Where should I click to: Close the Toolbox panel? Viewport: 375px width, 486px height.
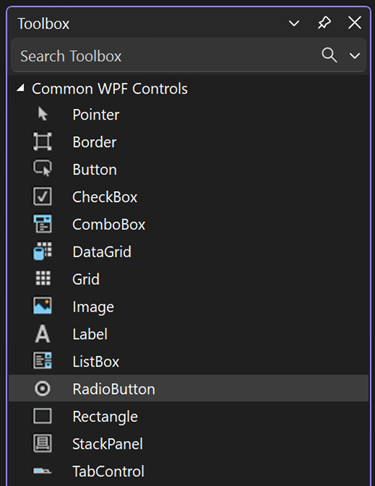(x=354, y=23)
